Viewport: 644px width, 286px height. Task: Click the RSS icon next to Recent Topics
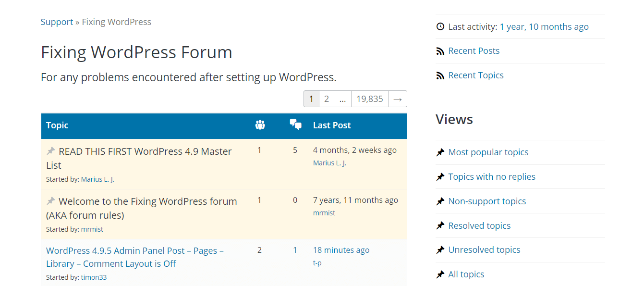point(440,75)
